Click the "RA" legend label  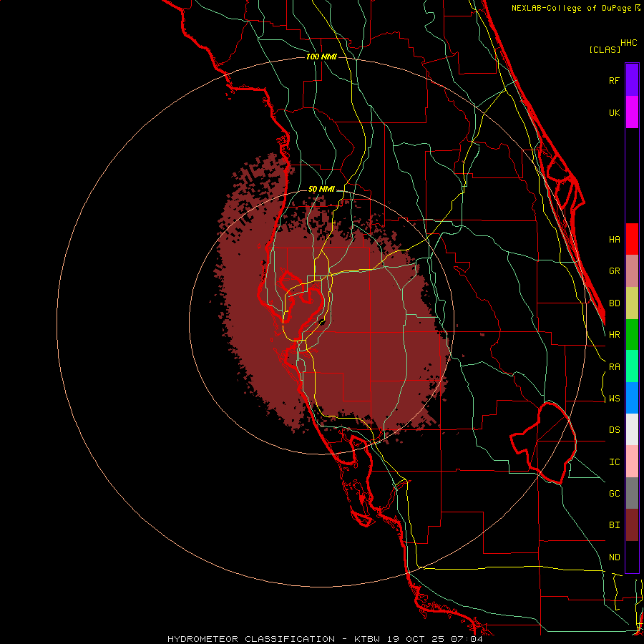614,367
